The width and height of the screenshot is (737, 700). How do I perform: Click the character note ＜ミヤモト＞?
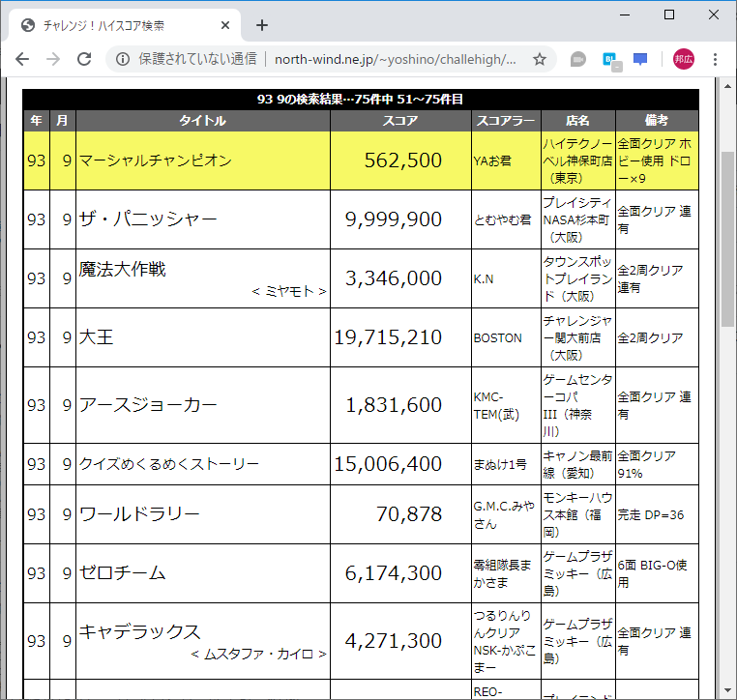coord(289,292)
